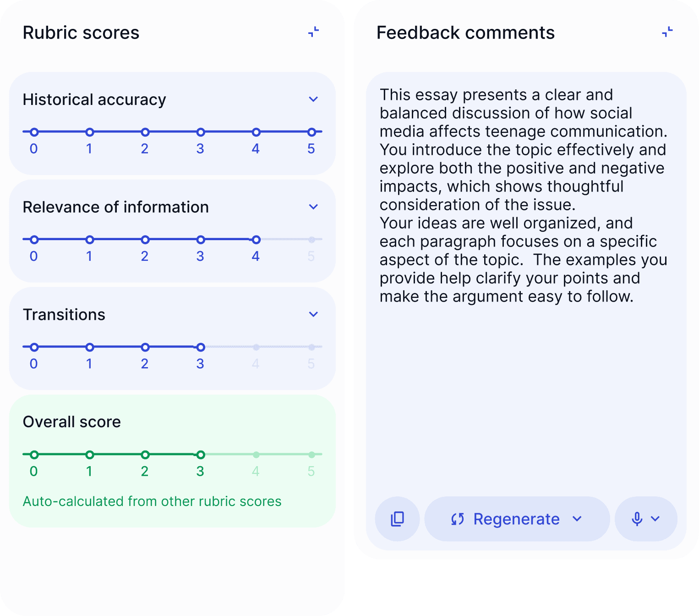
Task: Expand the Rubric scores panel
Action: [x=313, y=32]
